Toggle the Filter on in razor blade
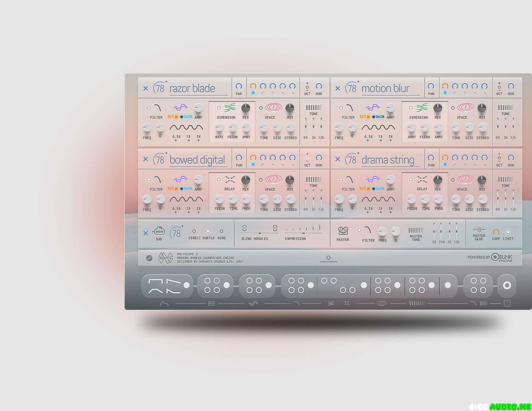This screenshot has width=532, height=411. click(149, 108)
